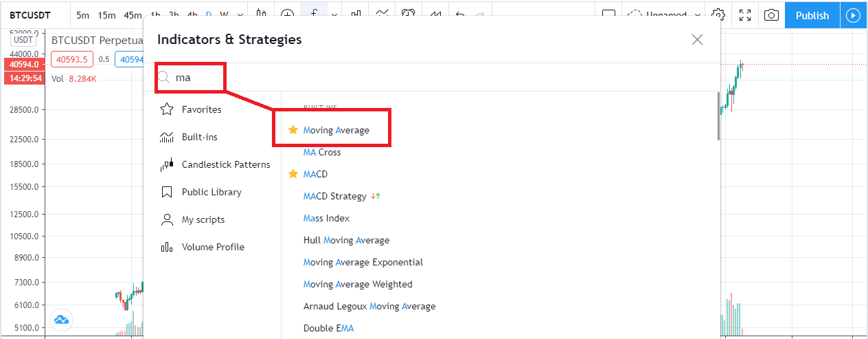868x339 pixels.
Task: Click the rewind bar replay icon
Action: click(435, 14)
